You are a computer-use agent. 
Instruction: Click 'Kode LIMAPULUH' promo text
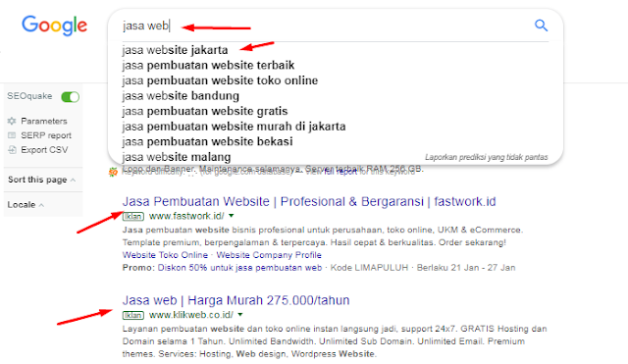click(369, 268)
